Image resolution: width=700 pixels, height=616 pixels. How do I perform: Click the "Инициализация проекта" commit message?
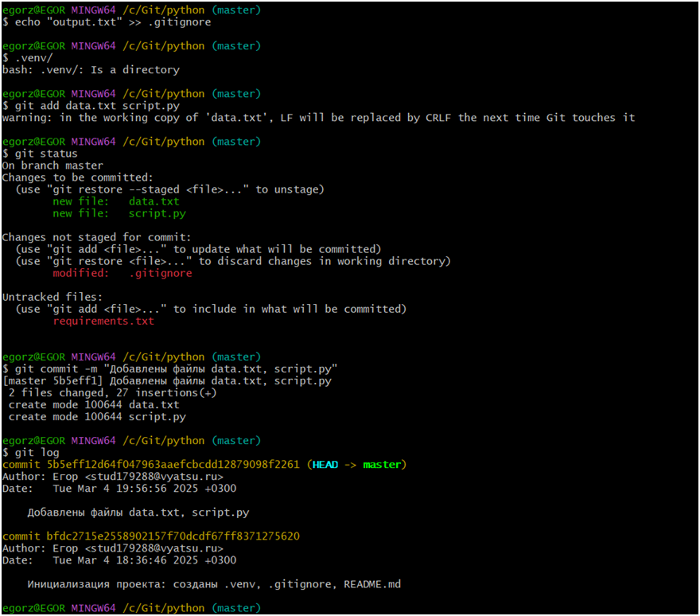tap(213, 584)
